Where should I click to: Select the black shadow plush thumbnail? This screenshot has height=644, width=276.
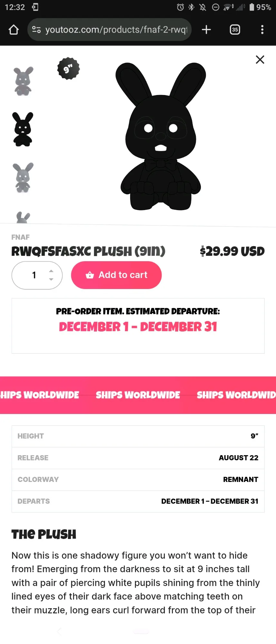pos(23,129)
